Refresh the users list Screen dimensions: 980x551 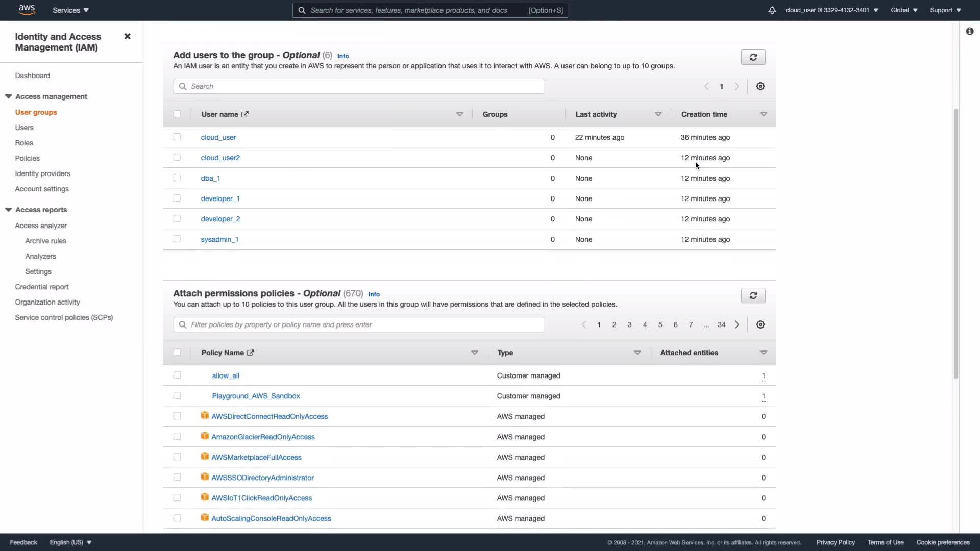coord(753,57)
